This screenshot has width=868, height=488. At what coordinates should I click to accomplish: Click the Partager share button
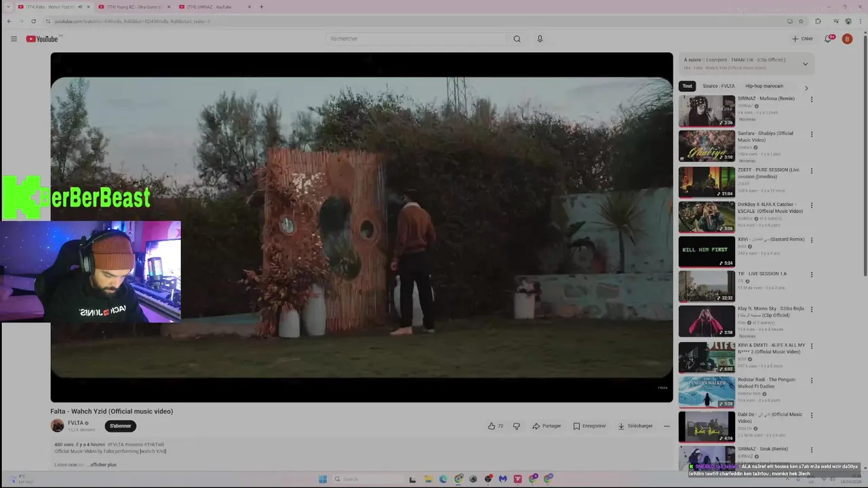point(547,426)
